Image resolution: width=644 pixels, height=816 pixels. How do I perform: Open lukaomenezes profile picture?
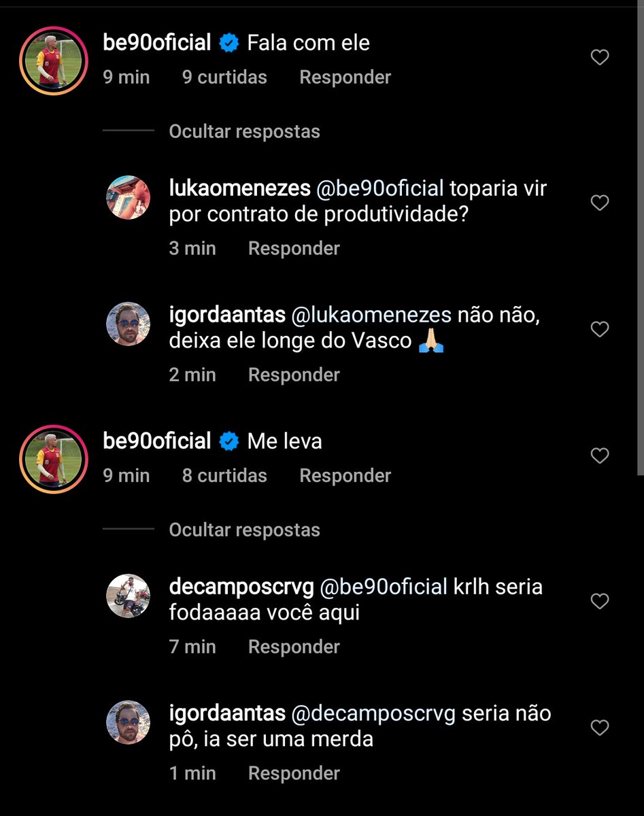pyautogui.click(x=129, y=197)
